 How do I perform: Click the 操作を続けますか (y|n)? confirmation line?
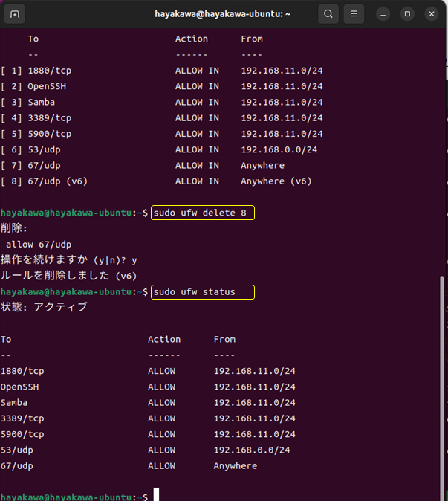(x=68, y=260)
